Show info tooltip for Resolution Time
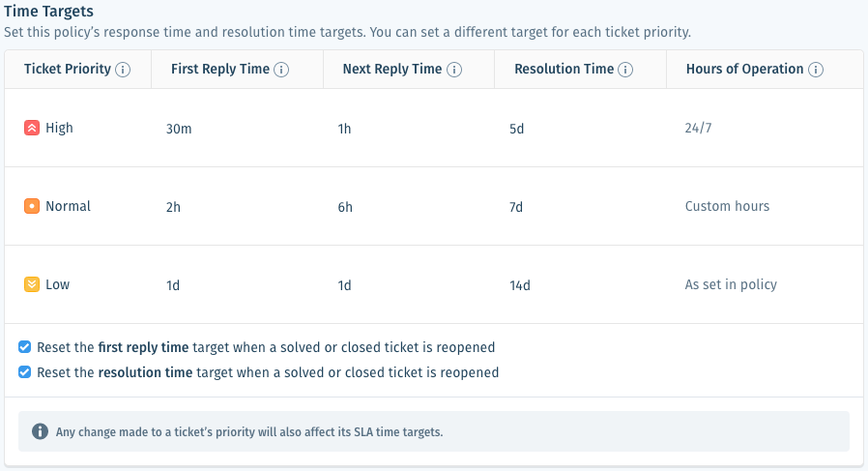Viewport: 868px width, 471px height. 625,70
